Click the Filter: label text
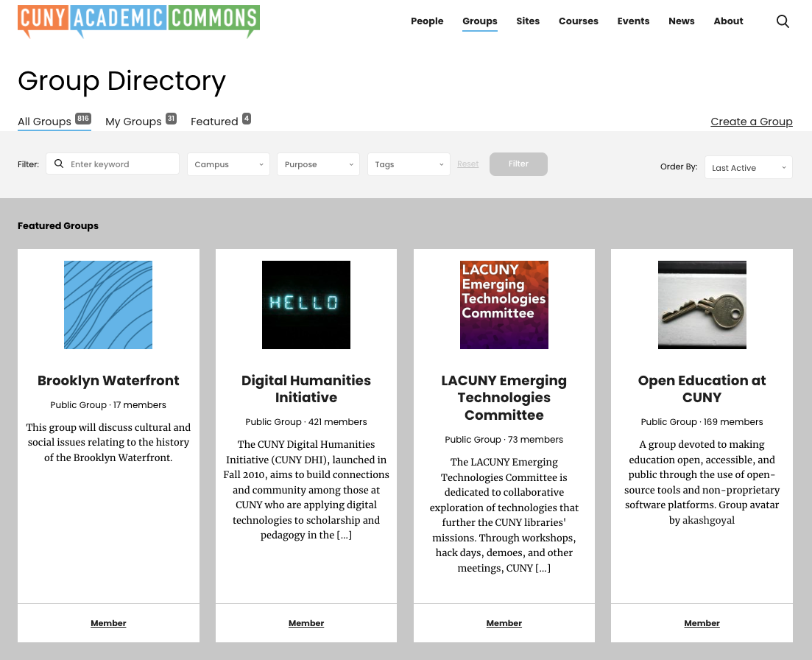Image resolution: width=812 pixels, height=660 pixels. point(29,164)
